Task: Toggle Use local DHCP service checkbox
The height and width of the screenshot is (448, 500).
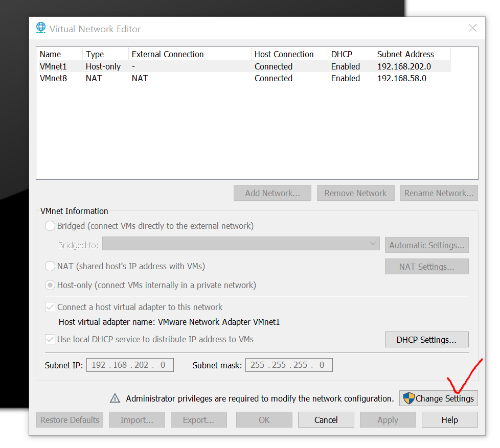Action: pos(50,339)
